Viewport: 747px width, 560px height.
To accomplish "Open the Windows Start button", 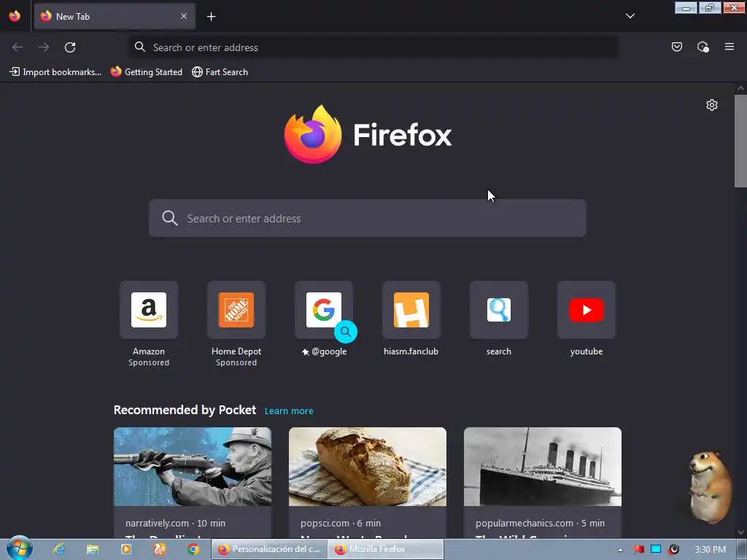I will [20, 549].
